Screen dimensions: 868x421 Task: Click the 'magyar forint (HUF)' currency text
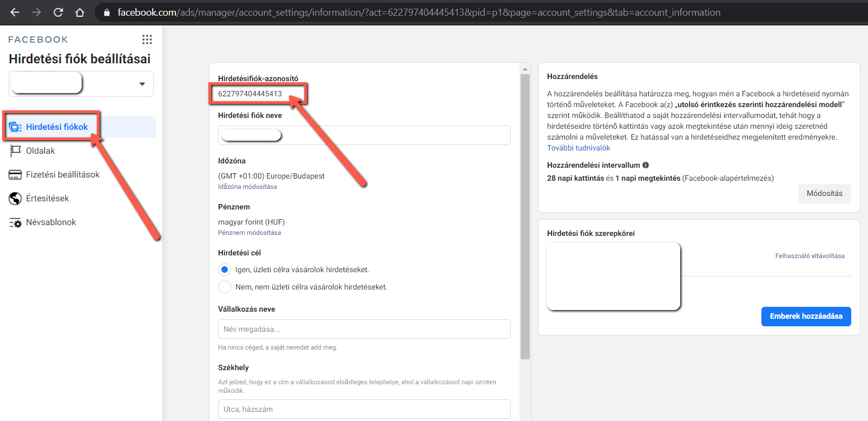251,222
